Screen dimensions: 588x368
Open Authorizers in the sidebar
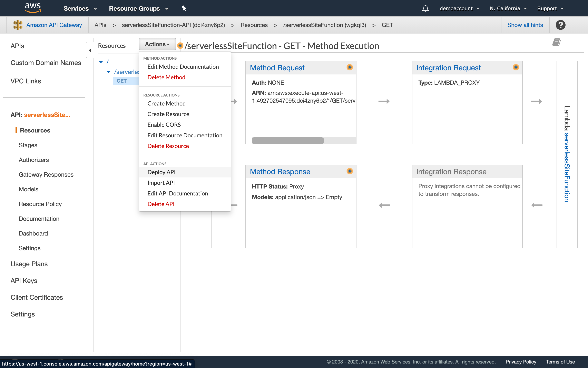(x=34, y=160)
